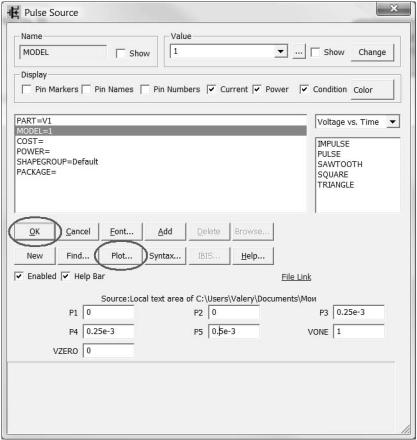Close the Pulse Source dialog

pos(393,8)
